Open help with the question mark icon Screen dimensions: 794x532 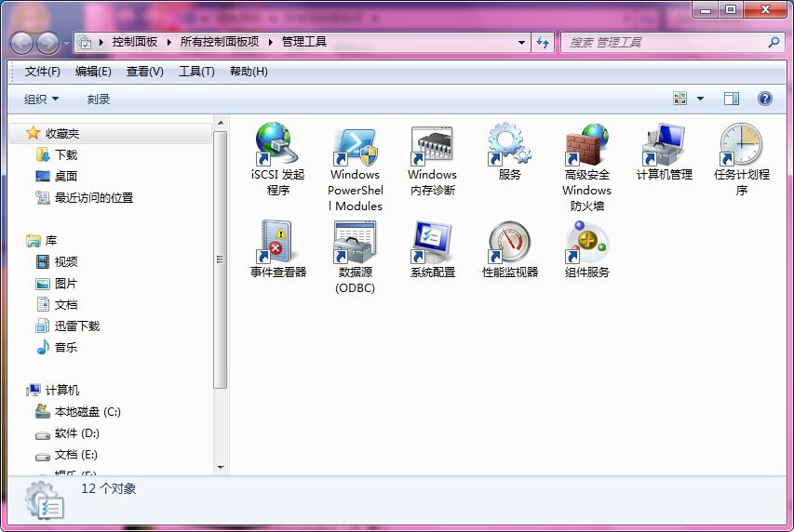pyautogui.click(x=764, y=99)
